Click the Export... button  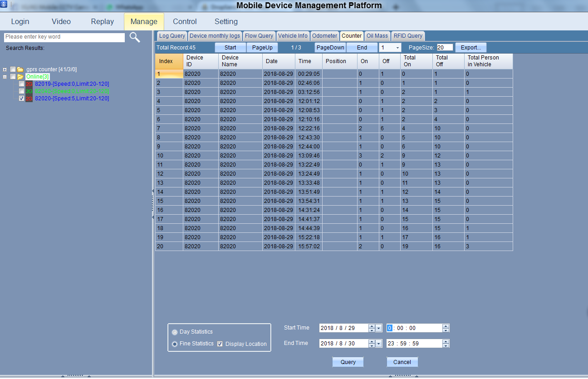[x=470, y=48]
